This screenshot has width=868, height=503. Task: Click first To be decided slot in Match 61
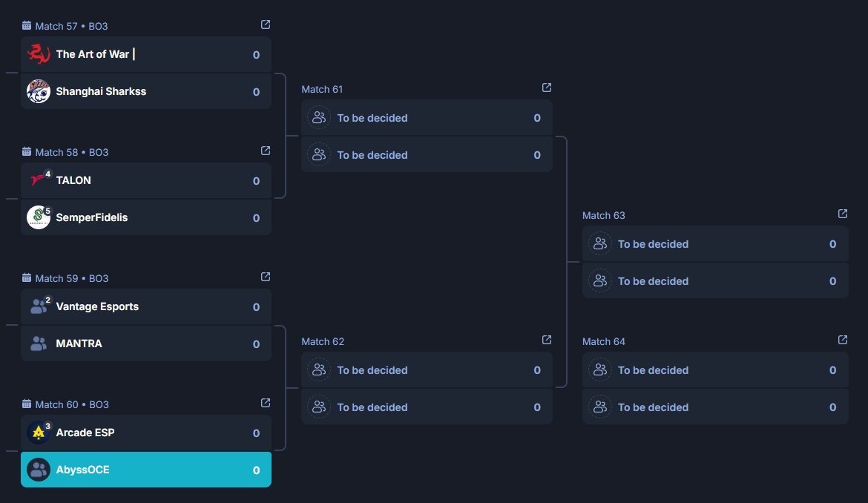pos(427,118)
